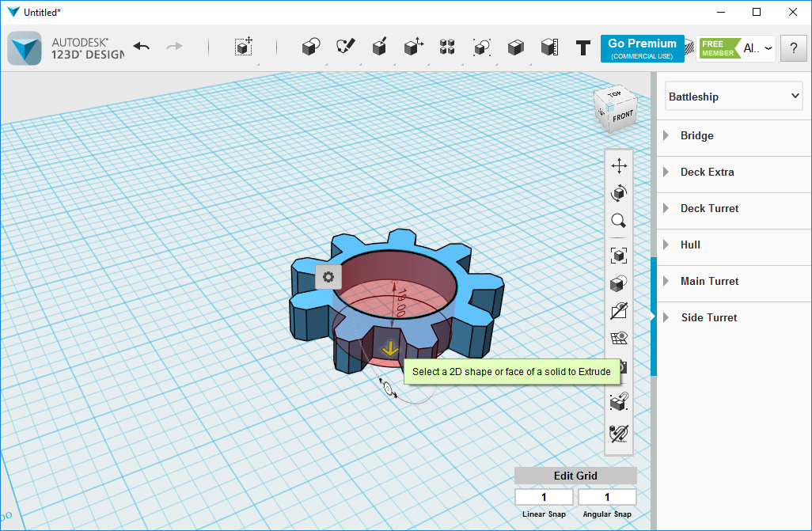Expand the Main Turret section

tap(709, 281)
